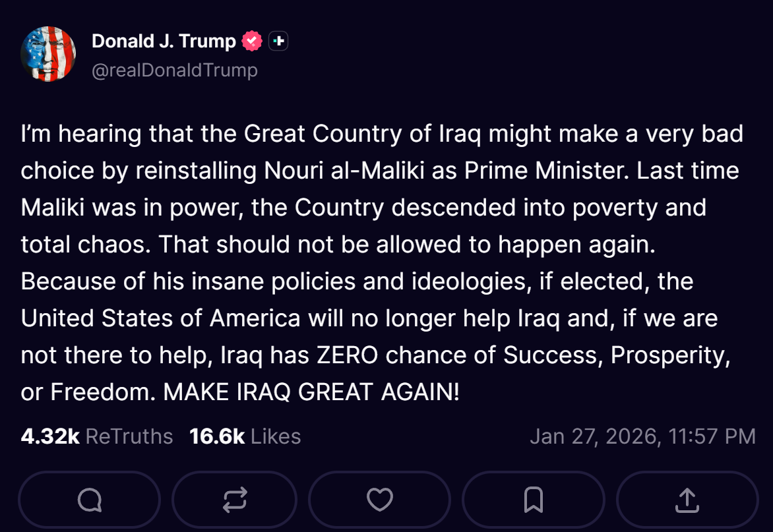
Task: Open Donald J. Trump's profile avatar
Action: coord(47,53)
